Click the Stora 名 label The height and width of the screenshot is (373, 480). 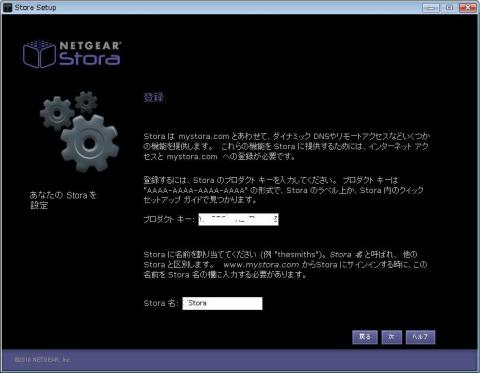click(161, 303)
